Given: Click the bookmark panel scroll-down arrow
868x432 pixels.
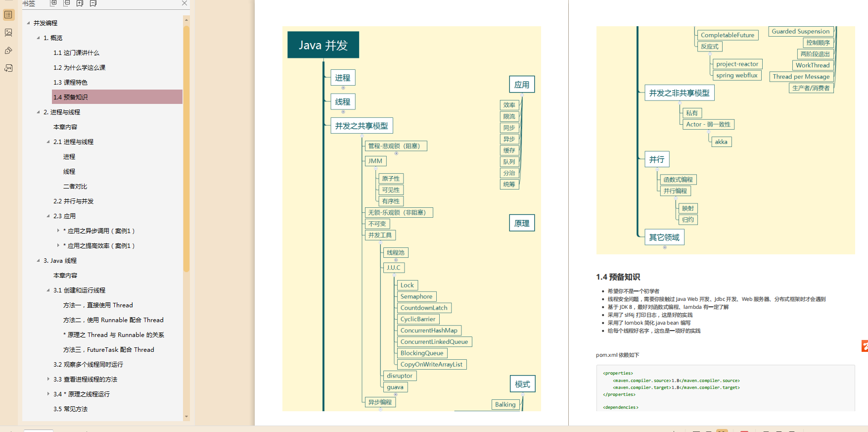Looking at the screenshot, I should [x=186, y=417].
